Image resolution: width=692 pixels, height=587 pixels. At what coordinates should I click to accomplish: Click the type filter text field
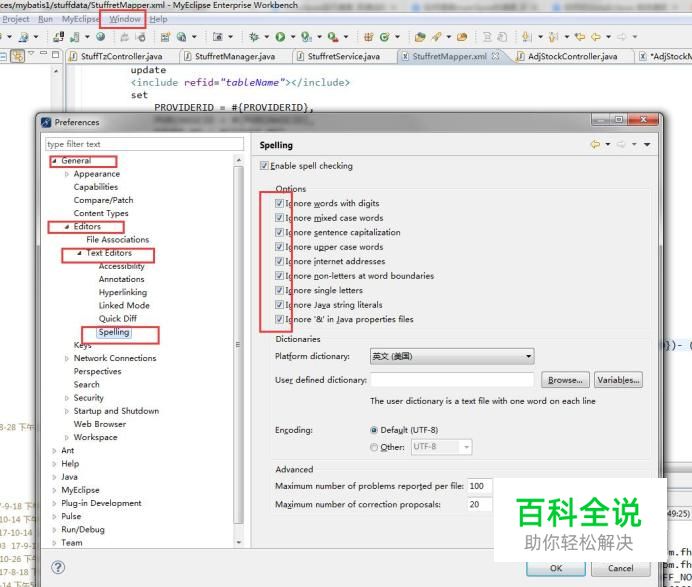(144, 144)
